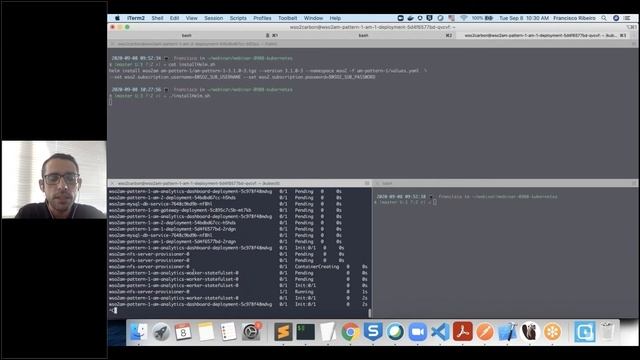Click the gateway-deployment Pending row
This screenshot has height=360, width=640.
(x=226, y=210)
